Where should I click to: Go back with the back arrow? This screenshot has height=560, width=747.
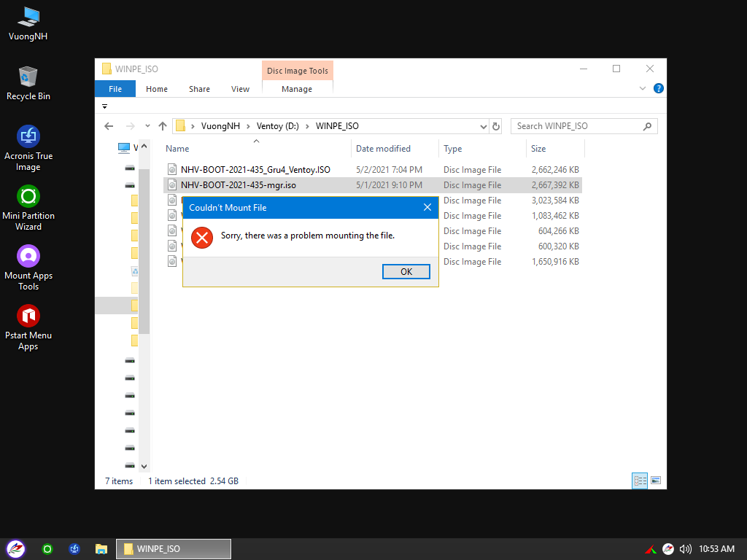click(x=109, y=126)
